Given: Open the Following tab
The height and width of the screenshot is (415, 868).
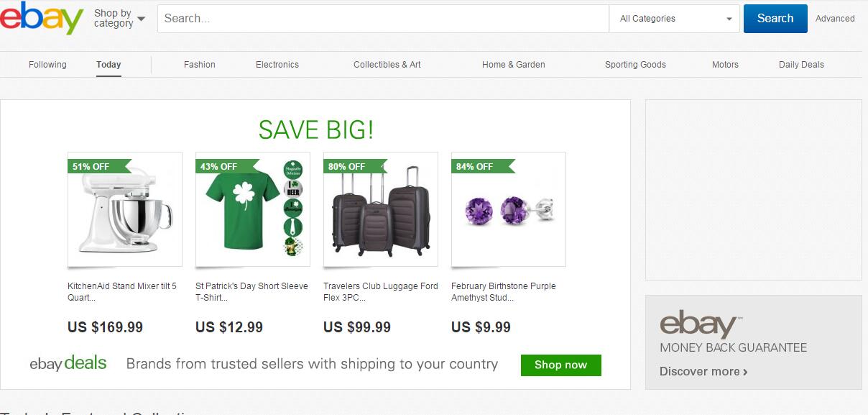Looking at the screenshot, I should (47, 65).
